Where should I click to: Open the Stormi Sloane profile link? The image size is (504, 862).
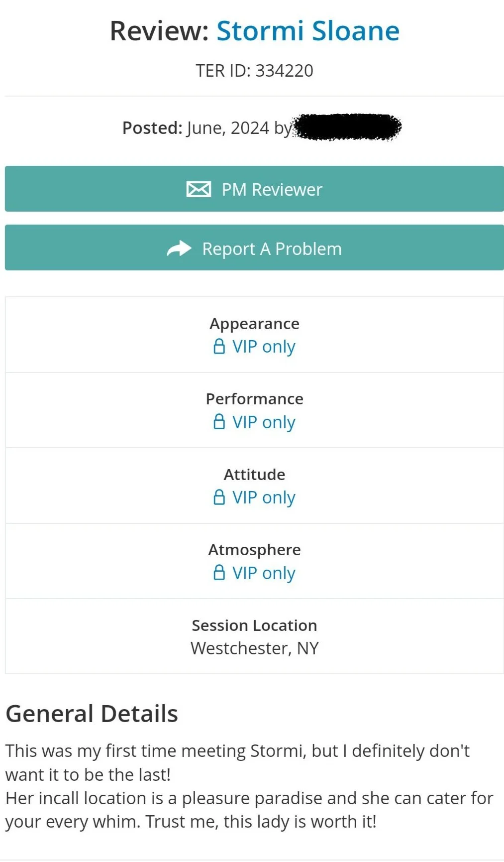(x=308, y=31)
